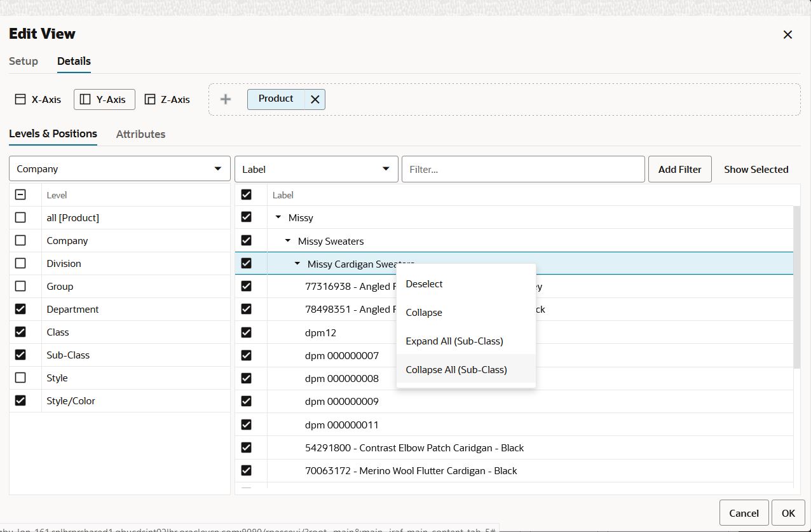Switch to the Attributes tab

[140, 134]
